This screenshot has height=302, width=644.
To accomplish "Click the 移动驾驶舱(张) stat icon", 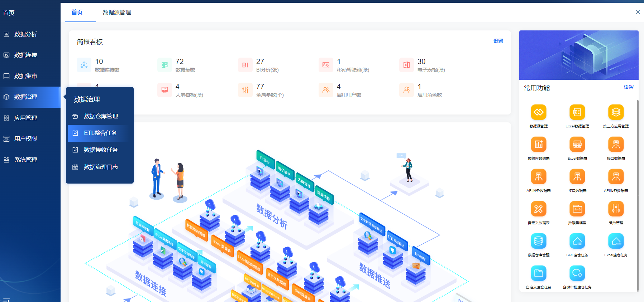I will point(326,65).
